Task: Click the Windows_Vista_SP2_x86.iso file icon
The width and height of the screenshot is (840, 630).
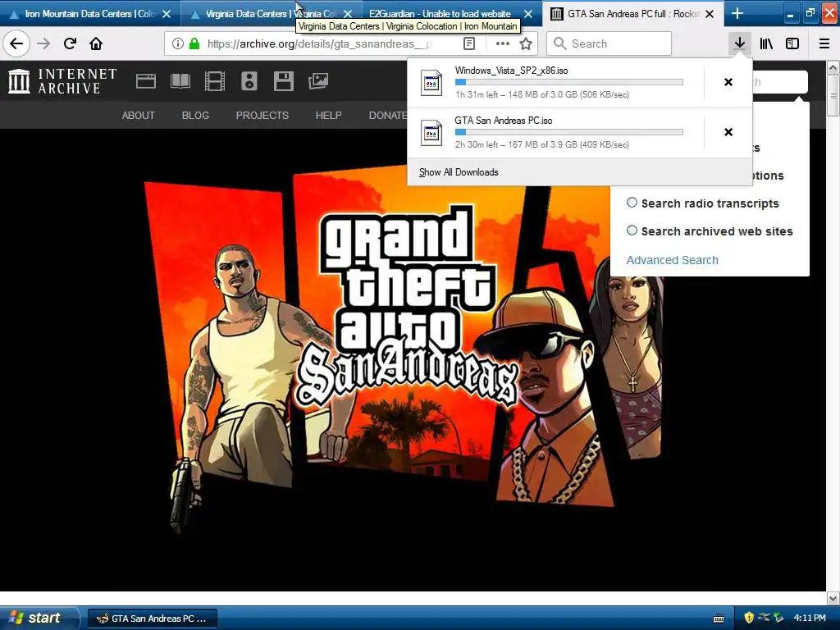Action: click(431, 83)
